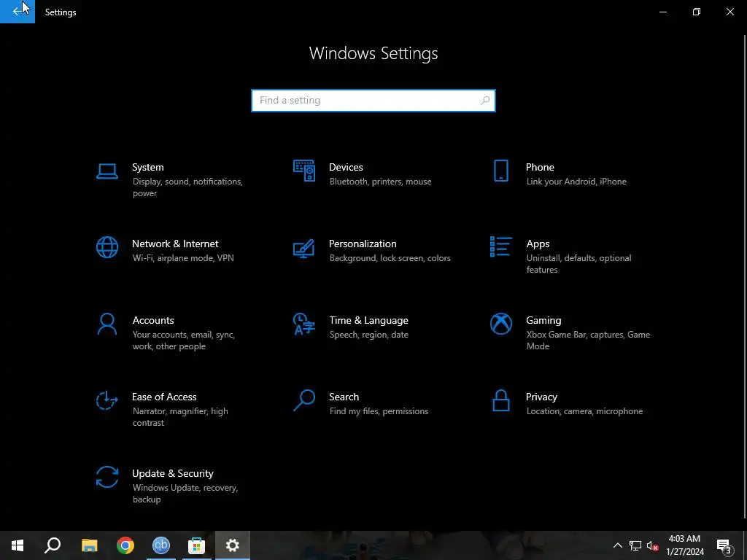Open the Gaming Xbox icon
Image resolution: width=747 pixels, height=560 pixels.
500,324
